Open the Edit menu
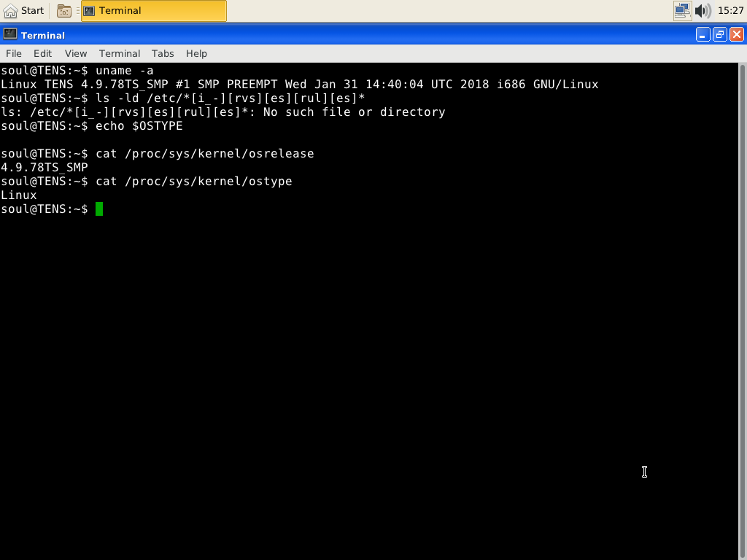The image size is (747, 560). (x=42, y=53)
